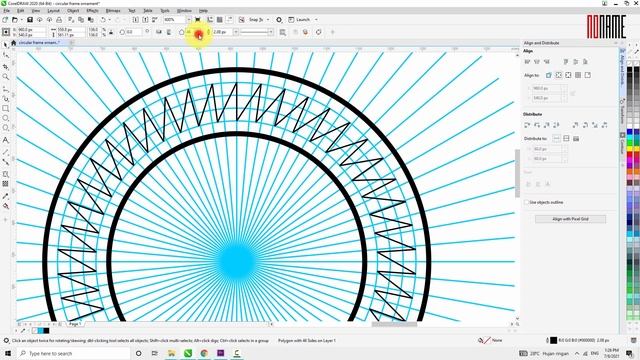Screen dimensions: 640x360
Task: Open the Effects menu
Action: [92, 11]
